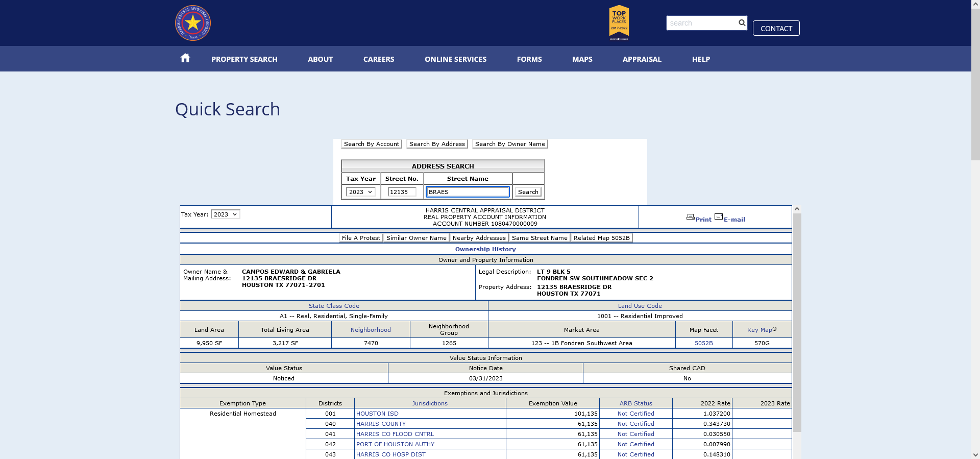The width and height of the screenshot is (980, 459).
Task: Click the page scrollbar up arrow
Action: pyautogui.click(x=975, y=4)
